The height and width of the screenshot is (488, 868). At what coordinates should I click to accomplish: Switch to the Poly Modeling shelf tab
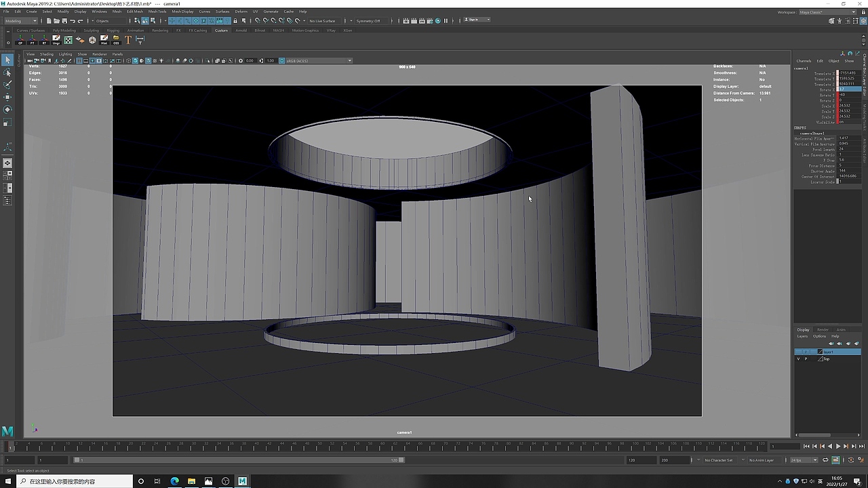(x=64, y=30)
